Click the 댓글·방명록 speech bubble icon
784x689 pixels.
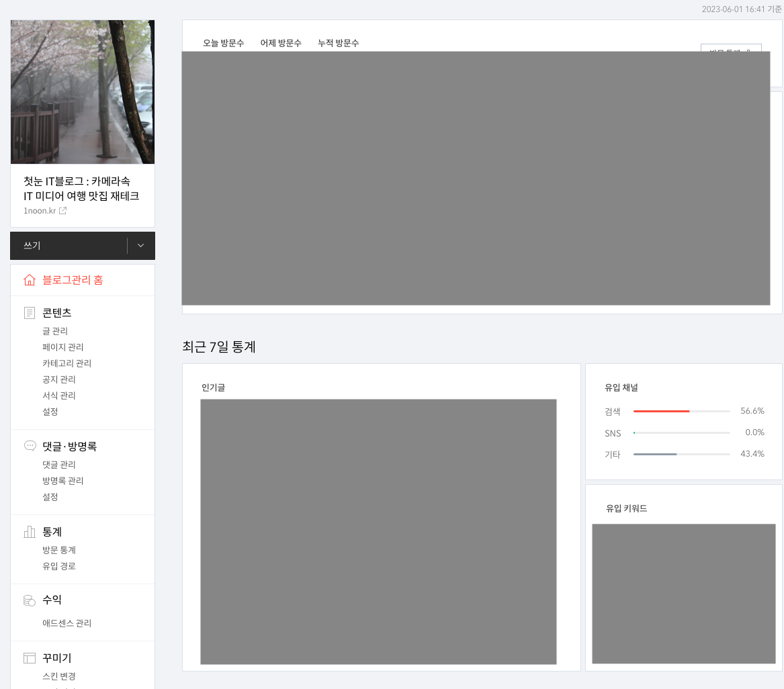(x=29, y=445)
